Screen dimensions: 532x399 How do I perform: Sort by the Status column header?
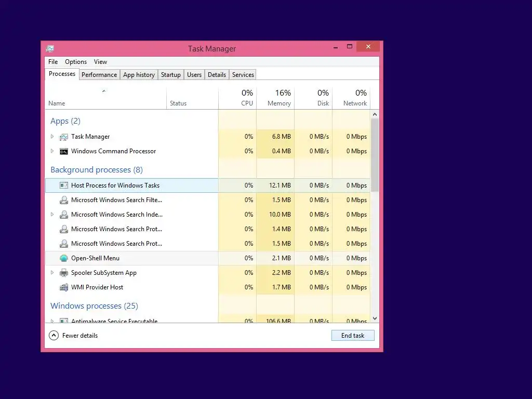192,98
